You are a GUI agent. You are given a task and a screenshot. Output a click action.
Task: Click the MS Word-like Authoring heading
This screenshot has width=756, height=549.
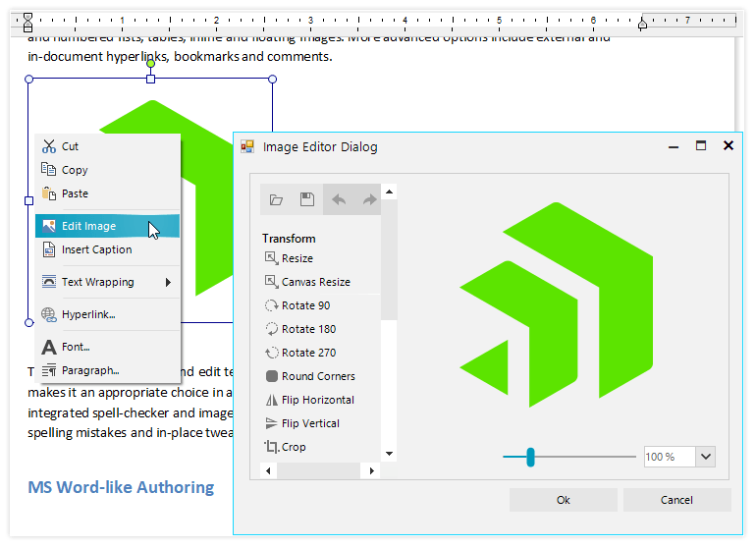point(121,487)
